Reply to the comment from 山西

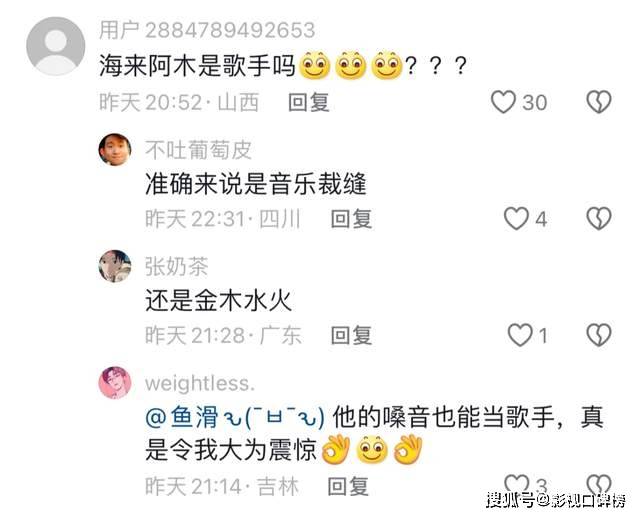click(309, 102)
